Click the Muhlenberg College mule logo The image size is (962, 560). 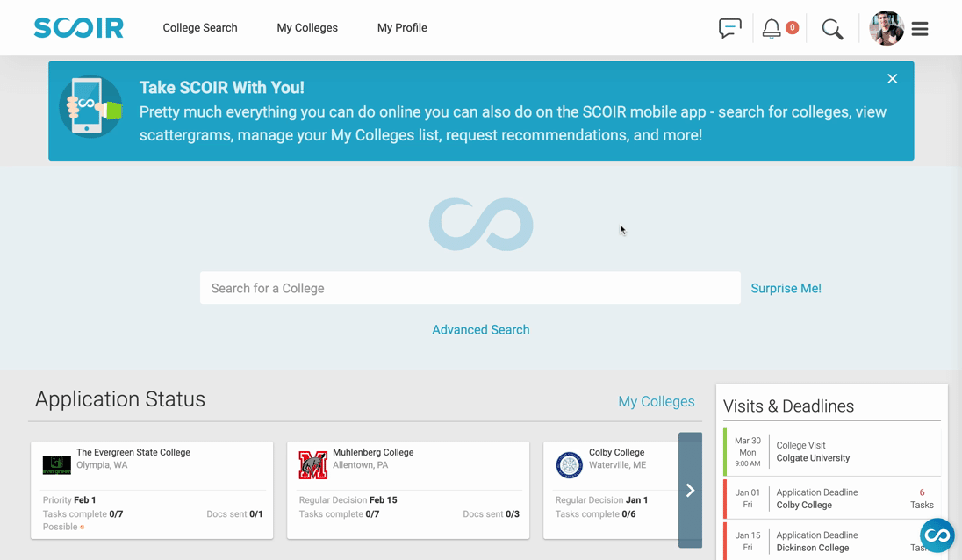pyautogui.click(x=312, y=465)
